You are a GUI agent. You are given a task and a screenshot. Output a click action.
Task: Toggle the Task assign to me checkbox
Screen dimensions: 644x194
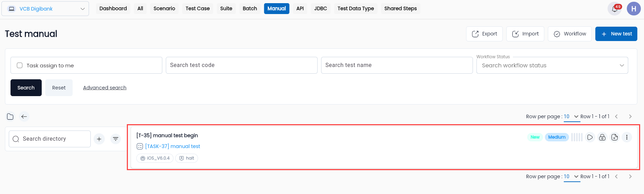pyautogui.click(x=20, y=65)
